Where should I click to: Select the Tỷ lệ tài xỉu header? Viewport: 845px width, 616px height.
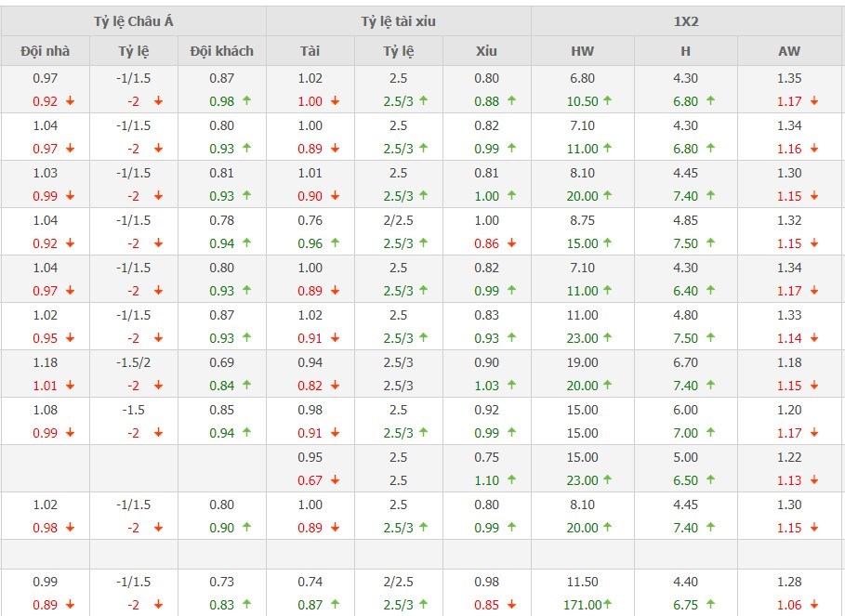pos(398,21)
